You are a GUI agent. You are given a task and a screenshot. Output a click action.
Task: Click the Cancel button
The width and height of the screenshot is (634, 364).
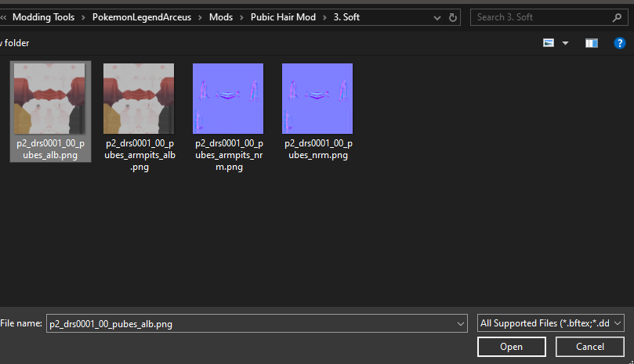click(590, 347)
